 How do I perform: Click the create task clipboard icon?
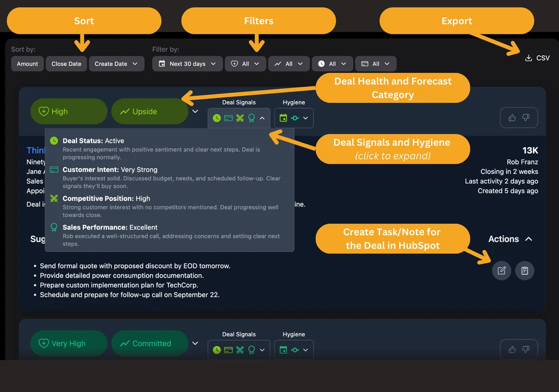(525, 270)
